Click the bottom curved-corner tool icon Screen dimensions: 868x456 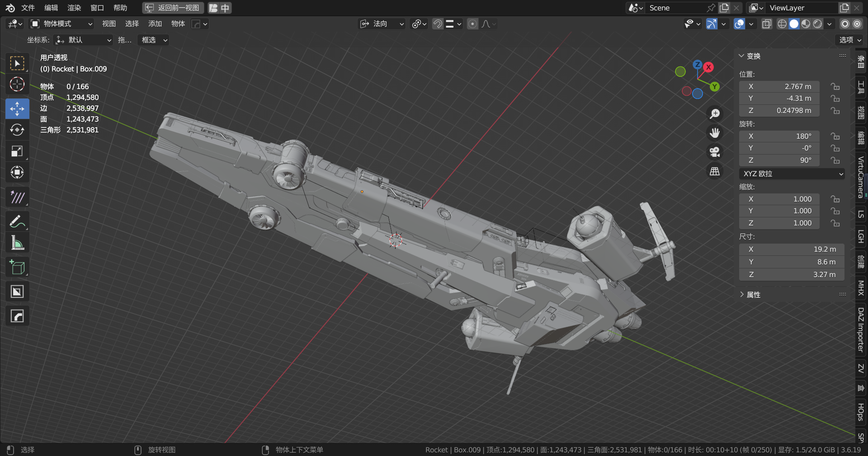[17, 316]
